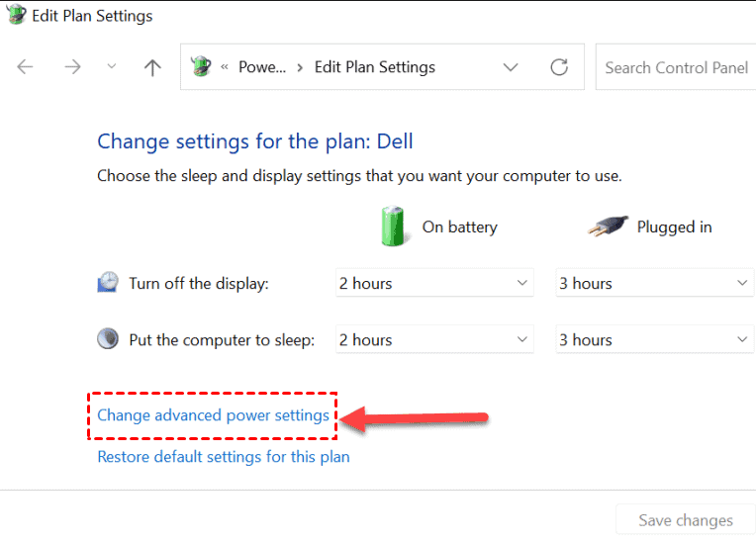Viewport: 756px width, 545px height.
Task: Open battery Turn off the display dropdown
Action: click(434, 284)
